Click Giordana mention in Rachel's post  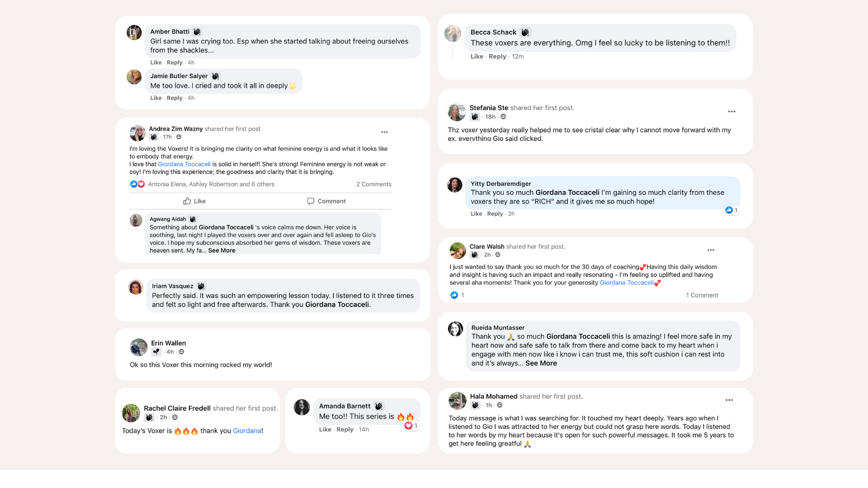point(247,431)
